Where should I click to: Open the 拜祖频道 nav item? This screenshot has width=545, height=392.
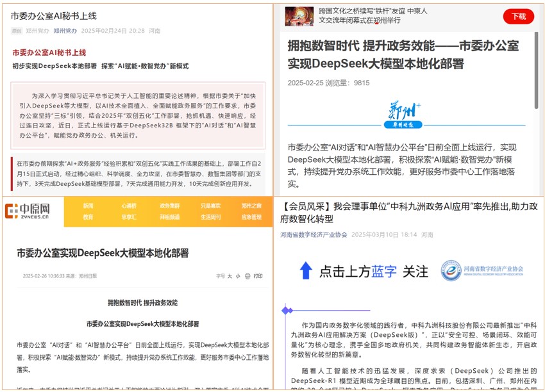tap(170, 217)
